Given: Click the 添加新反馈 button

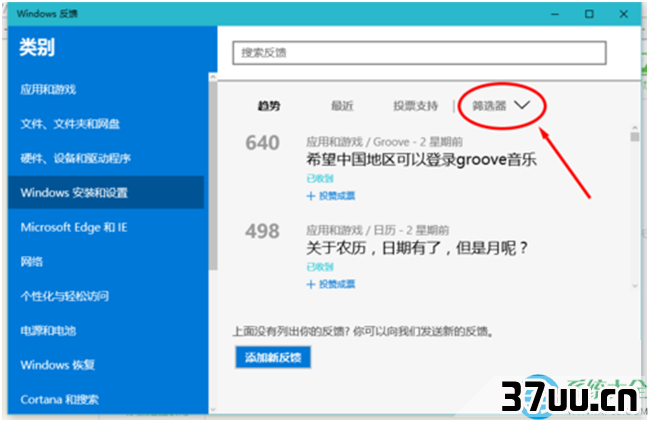Looking at the screenshot, I should pos(273,357).
